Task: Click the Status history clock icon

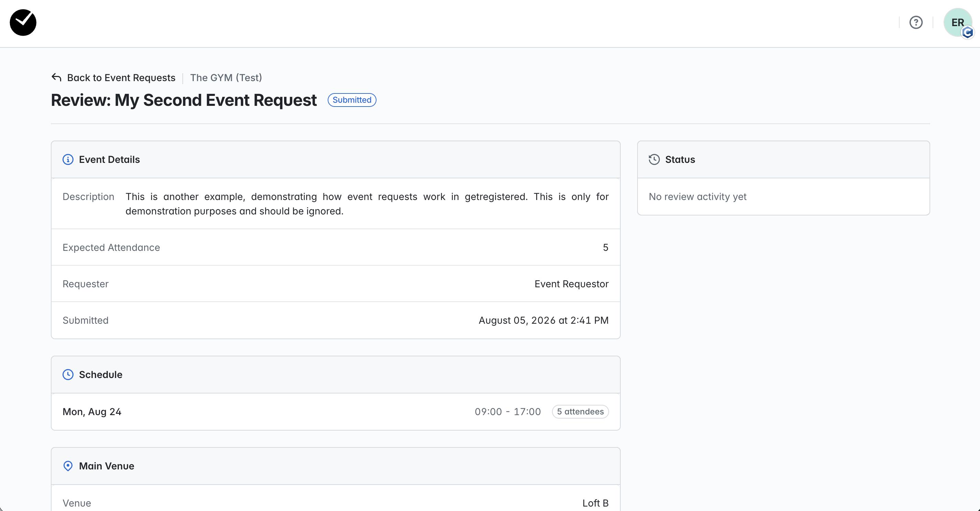Action: (654, 159)
